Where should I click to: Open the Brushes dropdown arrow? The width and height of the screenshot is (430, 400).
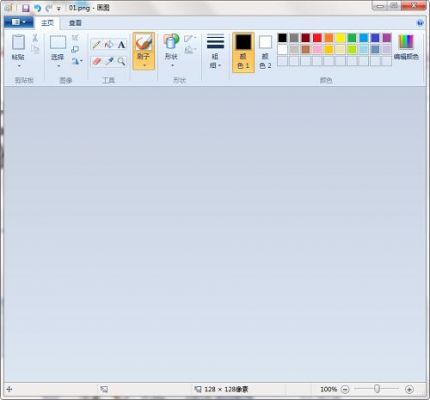click(x=144, y=65)
